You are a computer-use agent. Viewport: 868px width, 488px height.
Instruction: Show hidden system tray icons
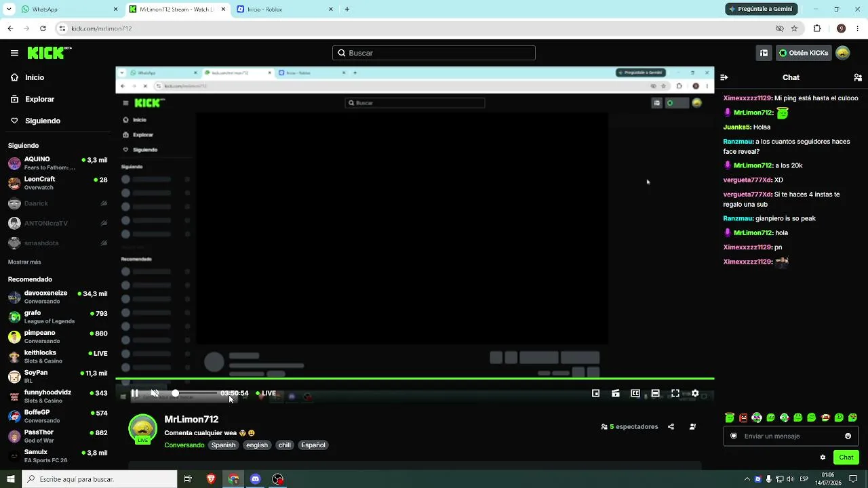click(x=748, y=479)
